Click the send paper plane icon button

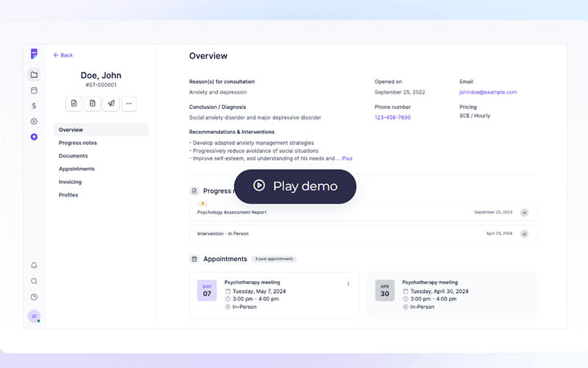pos(111,104)
